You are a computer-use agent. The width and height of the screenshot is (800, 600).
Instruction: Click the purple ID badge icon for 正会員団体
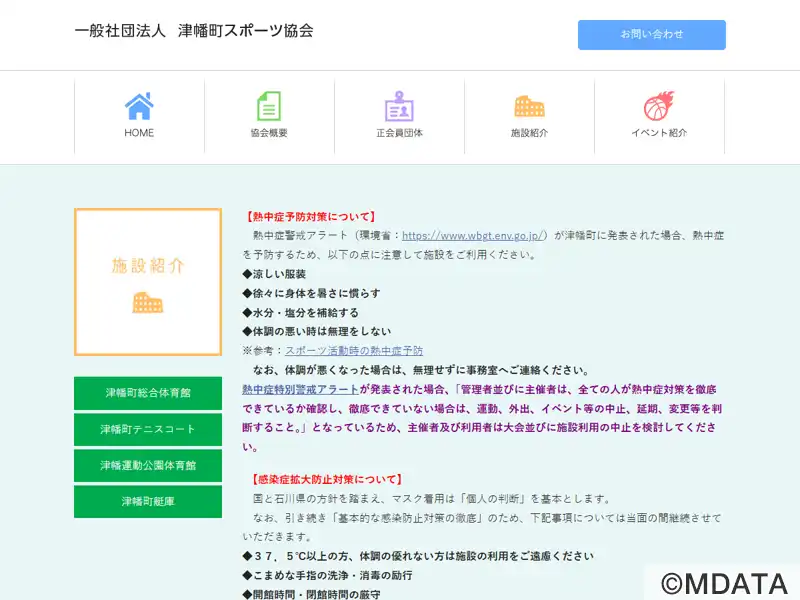pos(399,106)
